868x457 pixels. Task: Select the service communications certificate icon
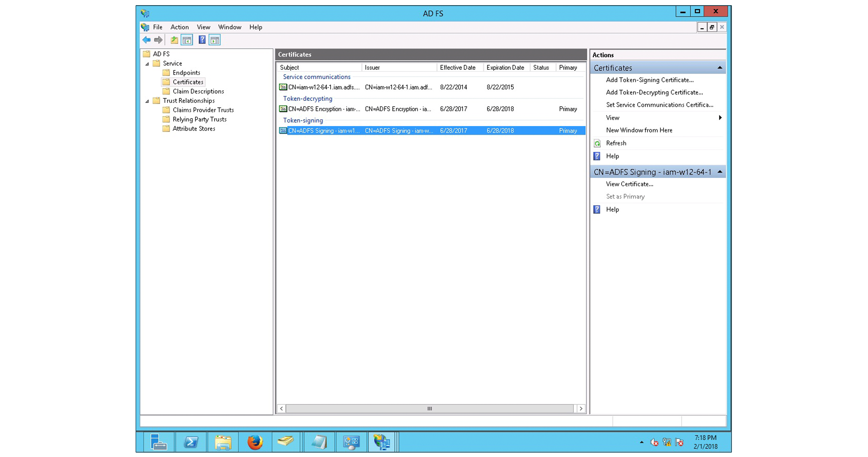[x=283, y=87]
